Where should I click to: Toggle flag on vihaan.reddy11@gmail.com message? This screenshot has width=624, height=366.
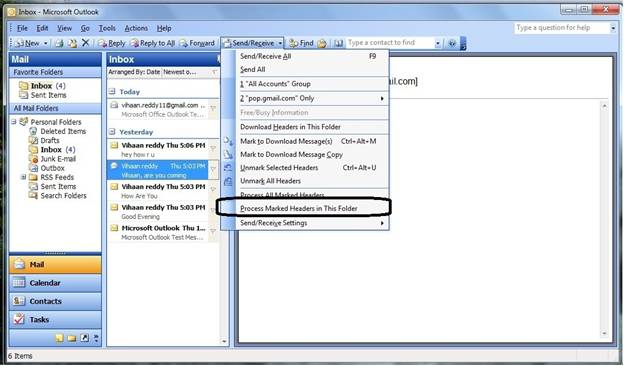(213, 108)
